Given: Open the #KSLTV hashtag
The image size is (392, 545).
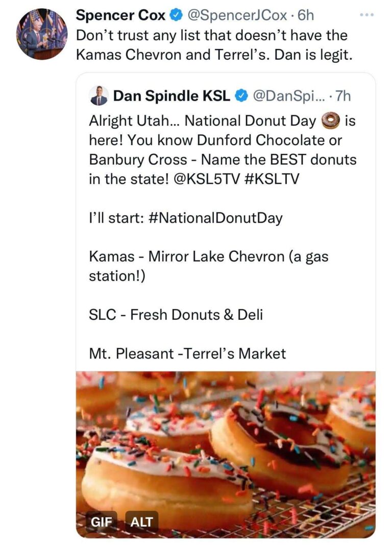Looking at the screenshot, I should pyautogui.click(x=272, y=179).
